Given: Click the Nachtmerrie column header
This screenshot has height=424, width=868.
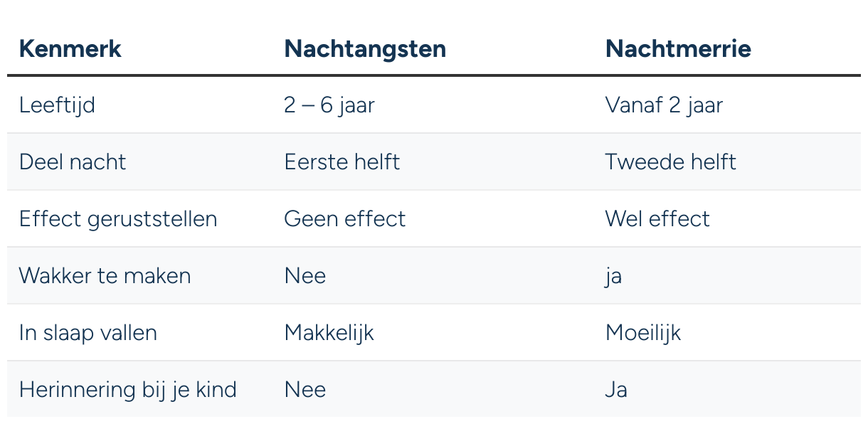Looking at the screenshot, I should coord(678,49).
